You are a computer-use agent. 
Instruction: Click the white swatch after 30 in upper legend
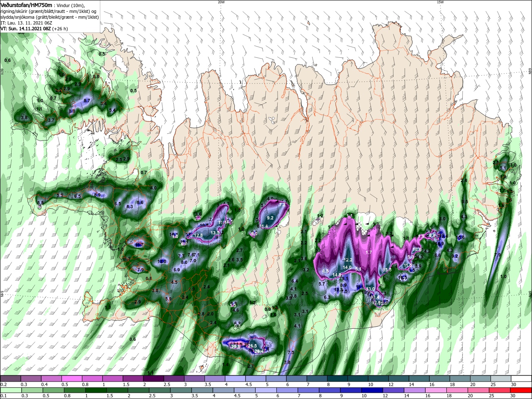point(521,379)
